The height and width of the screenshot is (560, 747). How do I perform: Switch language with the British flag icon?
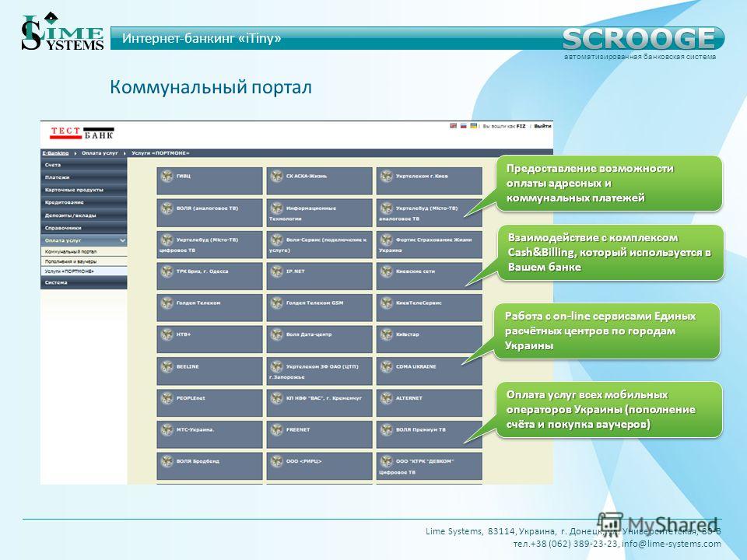point(453,126)
